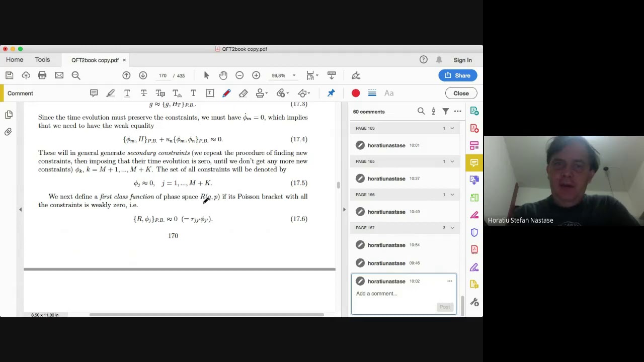Open the find text search
This screenshot has width=644, height=362.
pyautogui.click(x=76, y=75)
